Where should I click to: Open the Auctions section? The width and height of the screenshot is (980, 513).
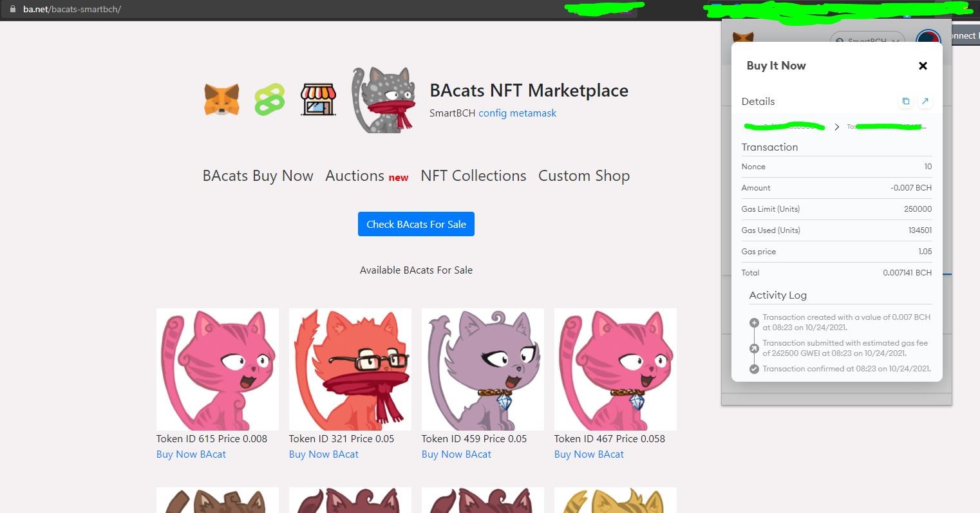coord(355,176)
